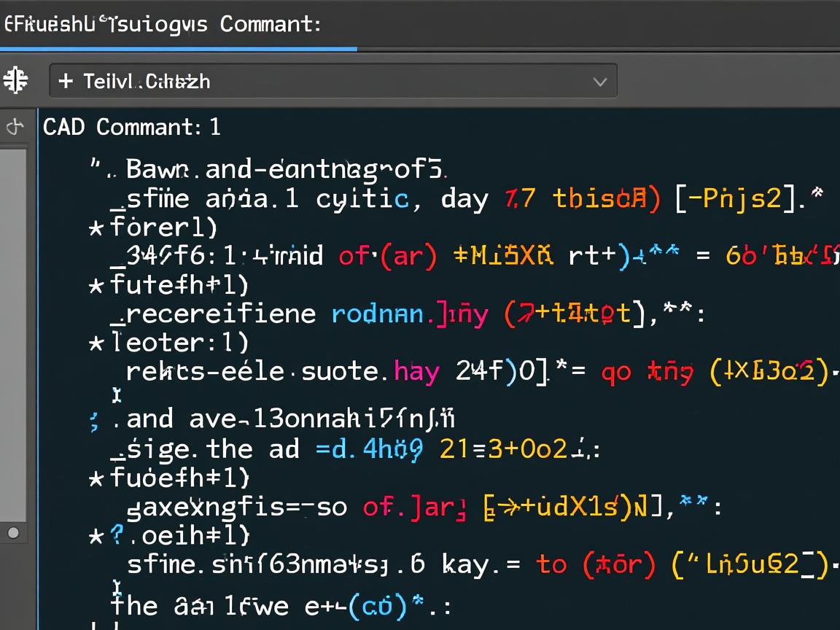Click the star marker beside futefh+1)

pyautogui.click(x=96, y=286)
